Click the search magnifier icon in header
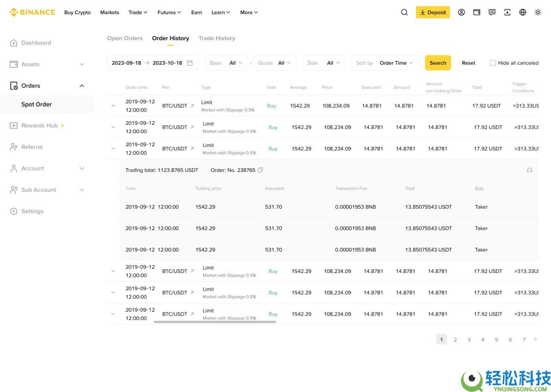Image resolution: width=551 pixels, height=392 pixels. coord(404,12)
